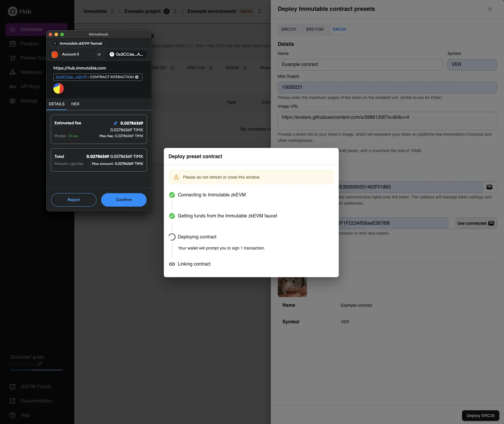Select the Contracts icon in the sidebar
Viewport: 504px width, 424px height.
(13, 29)
